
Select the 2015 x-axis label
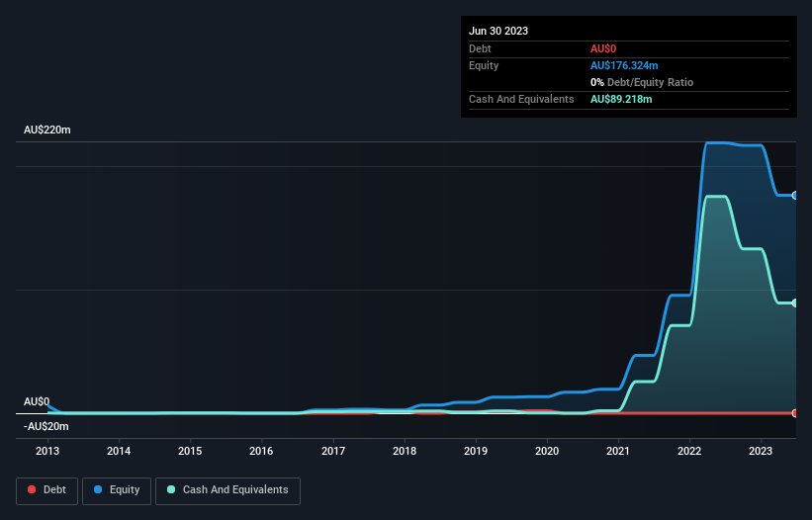click(x=190, y=451)
